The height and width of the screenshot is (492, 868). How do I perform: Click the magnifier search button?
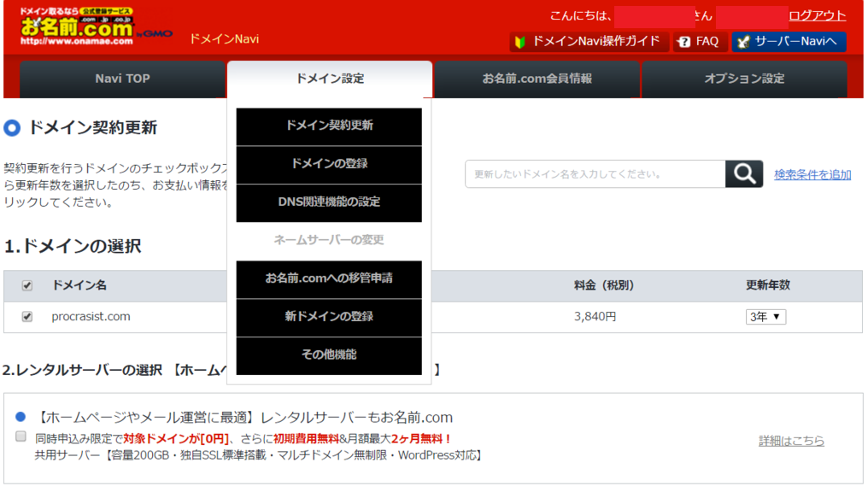[744, 174]
